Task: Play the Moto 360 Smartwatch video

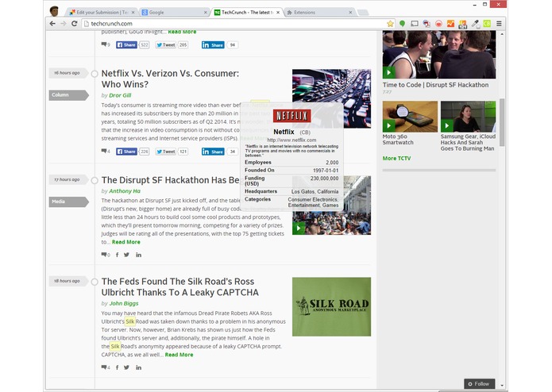Action: 388,125
